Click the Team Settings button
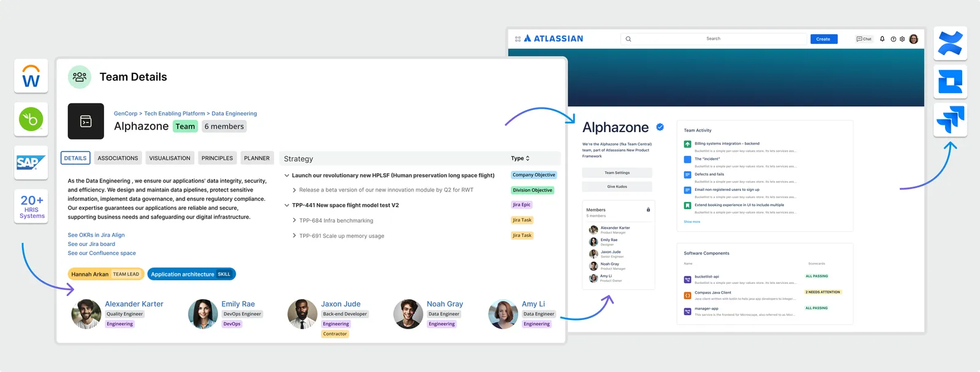Screen dimensions: 980x372 [x=617, y=173]
